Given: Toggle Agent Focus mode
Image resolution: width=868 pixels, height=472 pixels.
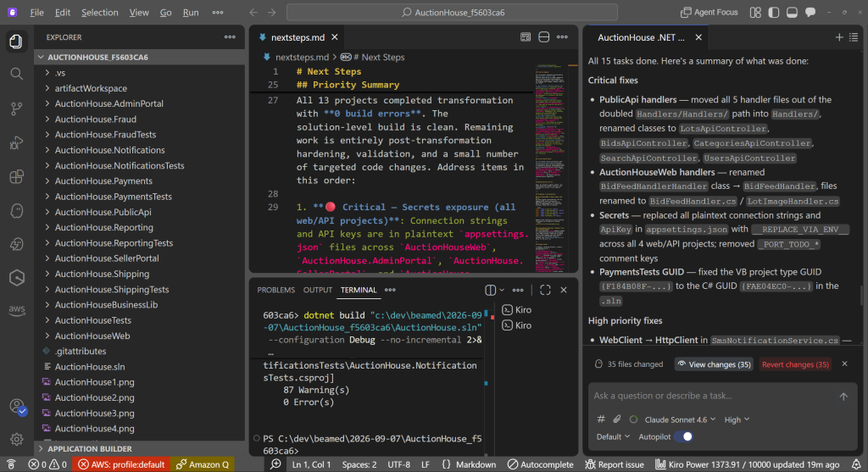Looking at the screenshot, I should [709, 12].
